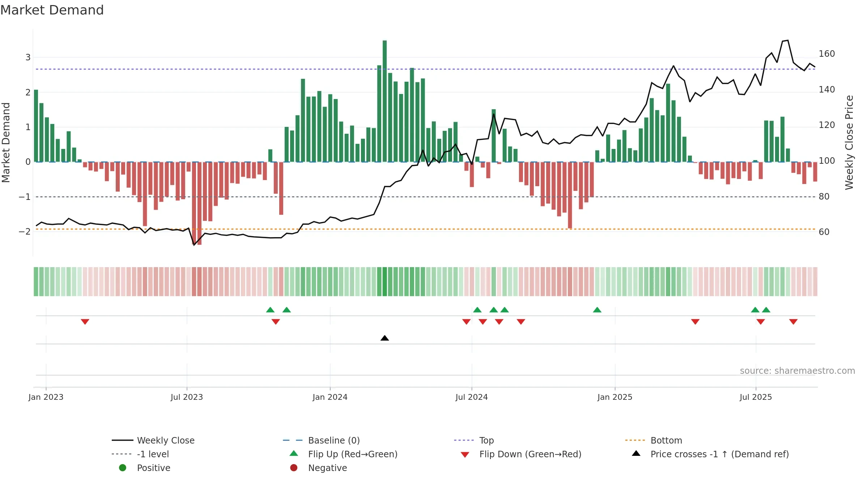Click the green Positive circle legend icon
868x488 pixels.
point(123,468)
